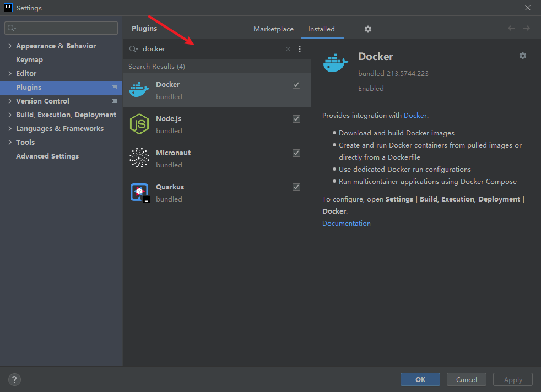Expand Languages & Frameworks section

(x=10, y=129)
